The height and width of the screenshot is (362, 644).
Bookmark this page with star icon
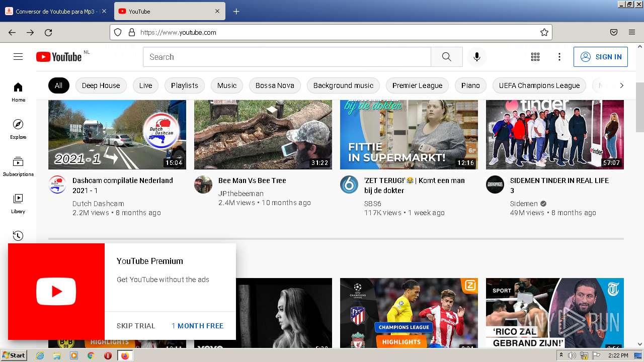(544, 32)
